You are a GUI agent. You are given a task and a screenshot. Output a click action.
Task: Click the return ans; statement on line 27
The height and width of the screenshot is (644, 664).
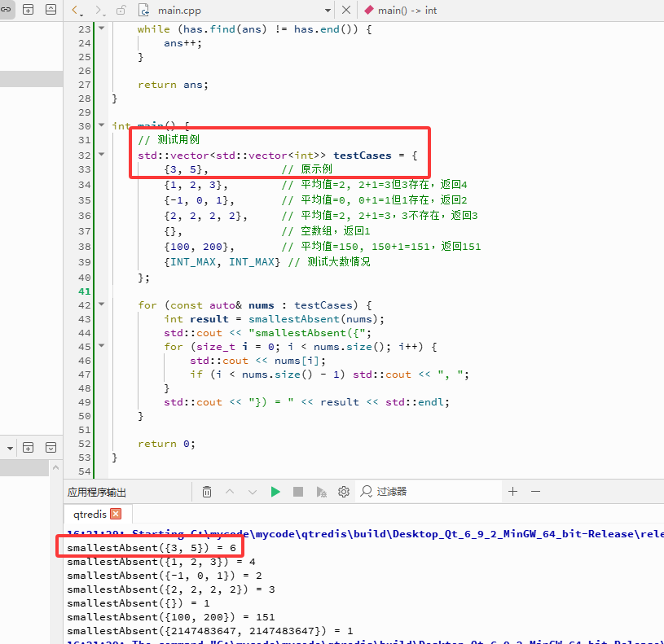pyautogui.click(x=173, y=85)
